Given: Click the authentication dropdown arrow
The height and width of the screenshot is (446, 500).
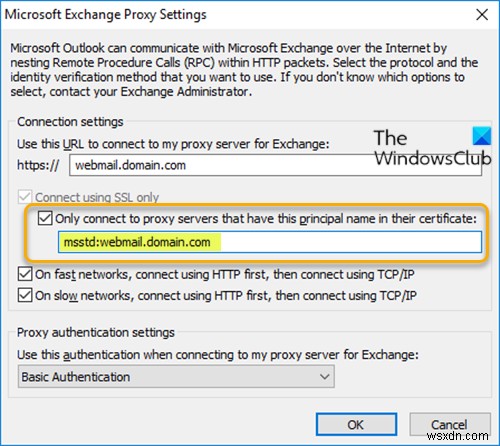Looking at the screenshot, I should click(x=324, y=377).
